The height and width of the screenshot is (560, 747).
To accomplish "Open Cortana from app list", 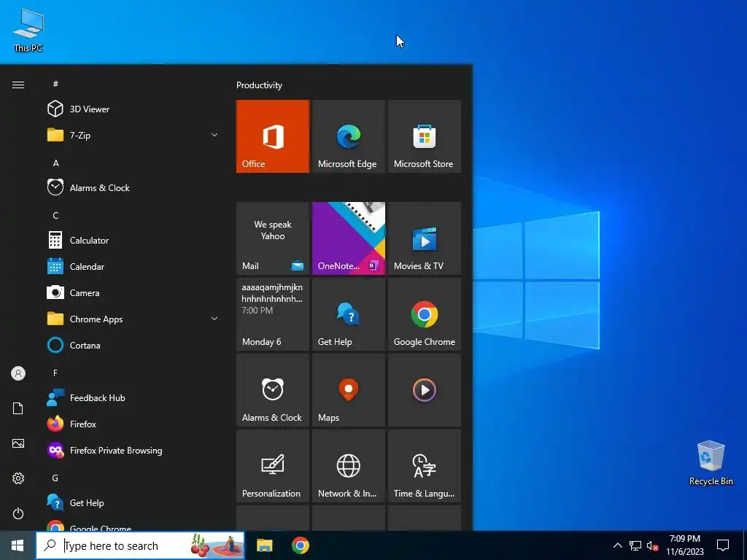I will [133, 345].
